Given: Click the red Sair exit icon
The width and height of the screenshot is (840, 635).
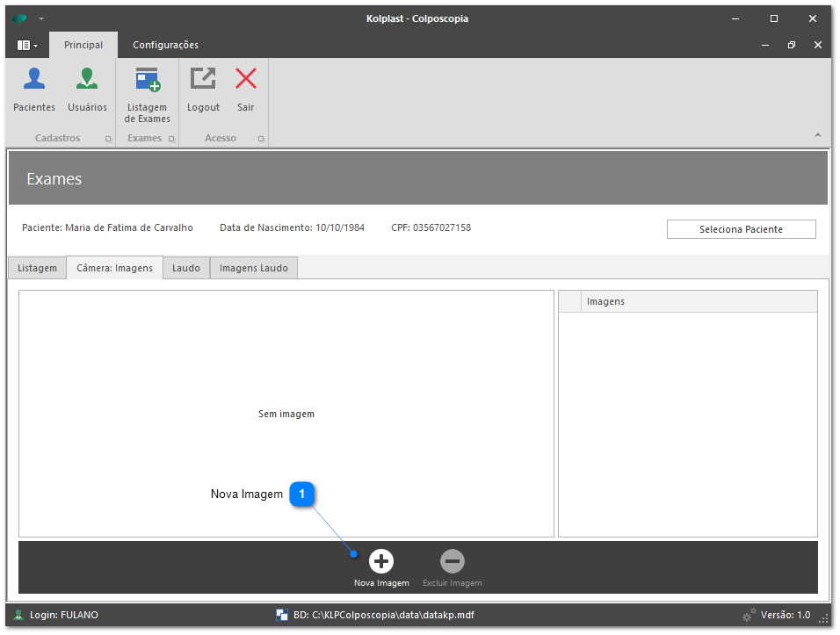Looking at the screenshot, I should coord(246,80).
